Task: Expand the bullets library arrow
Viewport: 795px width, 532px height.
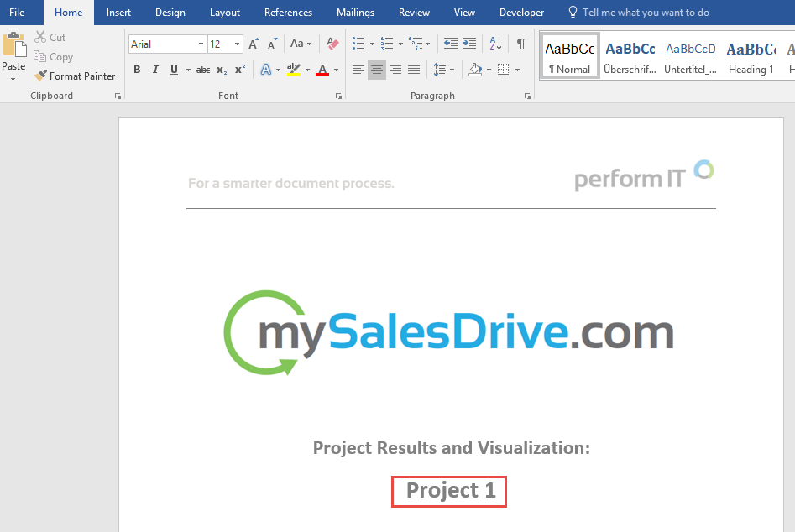Action: [x=372, y=44]
